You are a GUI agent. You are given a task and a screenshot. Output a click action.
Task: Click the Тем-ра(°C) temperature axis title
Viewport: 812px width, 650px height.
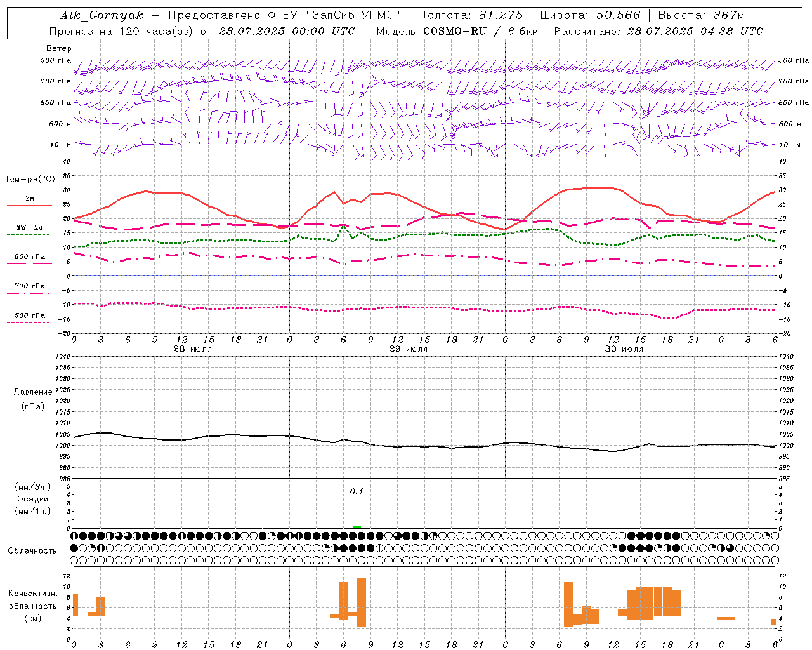point(30,180)
